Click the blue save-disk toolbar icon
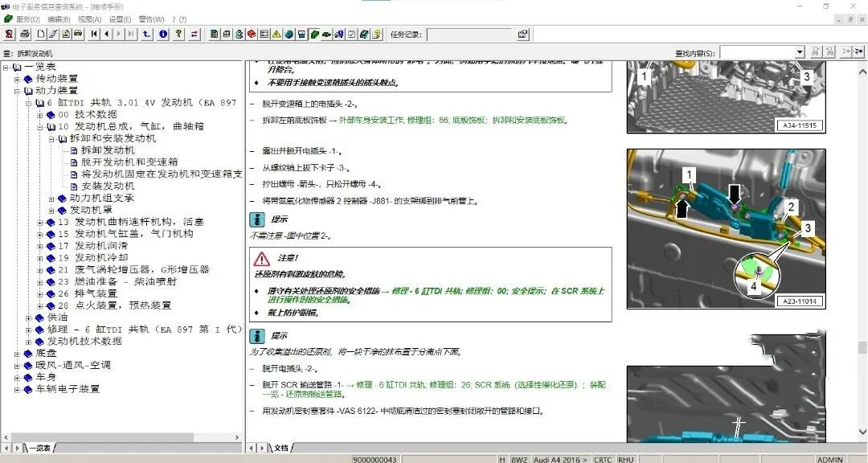 point(301,35)
